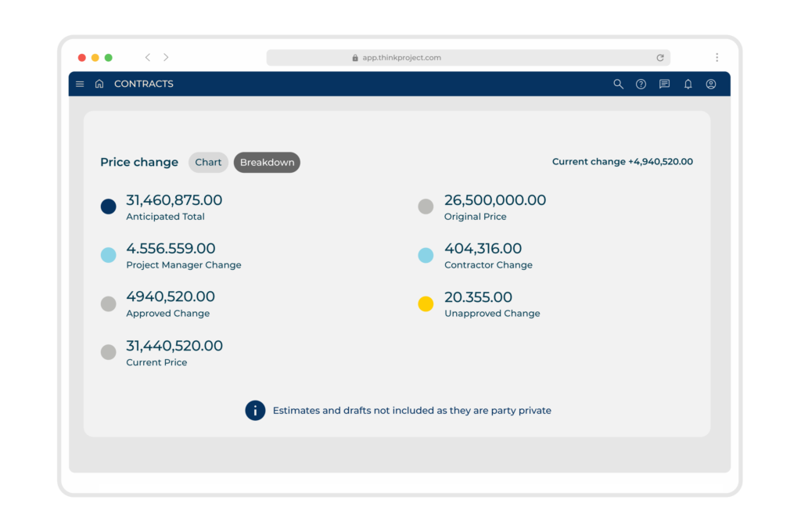This screenshot has width=801, height=532.
Task: Open the hamburger menu icon
Action: tap(80, 84)
